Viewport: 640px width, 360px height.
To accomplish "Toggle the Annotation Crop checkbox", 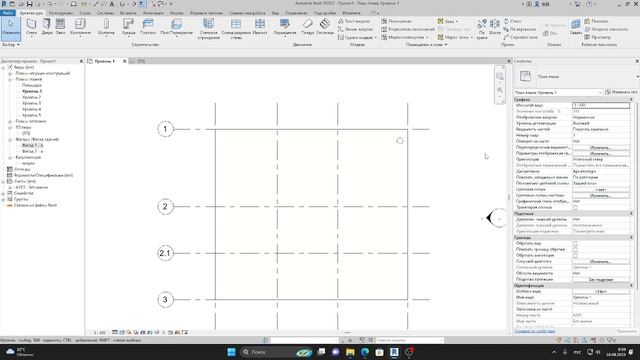I will pos(575,255).
